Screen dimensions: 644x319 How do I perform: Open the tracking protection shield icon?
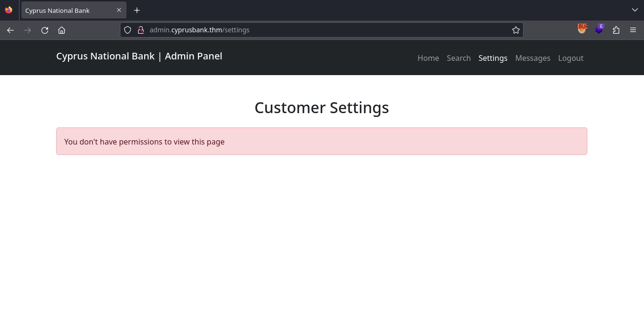coord(128,30)
